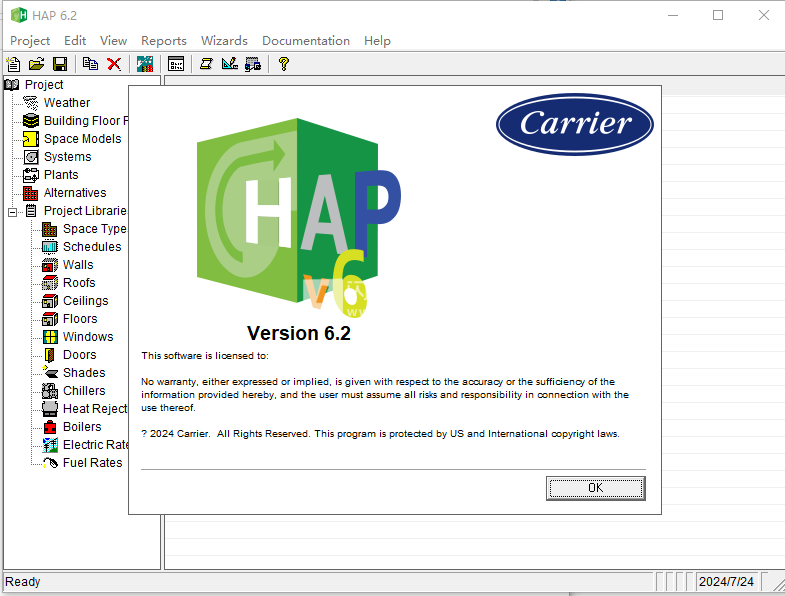The image size is (785, 596).
Task: Select the Plants tree item label
Action: click(61, 175)
